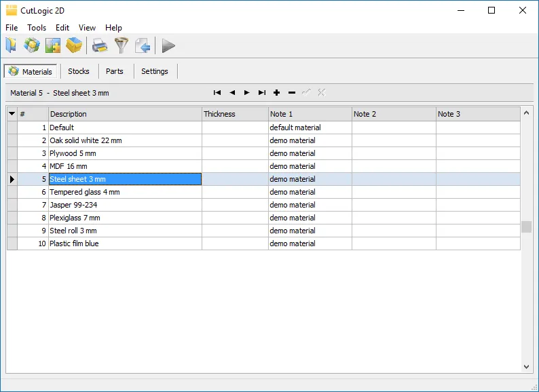Go to next record arrow
The image size is (539, 392).
[x=247, y=93]
